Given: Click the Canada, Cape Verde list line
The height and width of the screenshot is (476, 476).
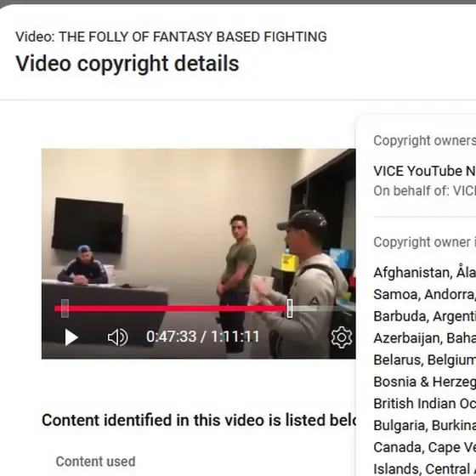Looking at the screenshot, I should (424, 447).
